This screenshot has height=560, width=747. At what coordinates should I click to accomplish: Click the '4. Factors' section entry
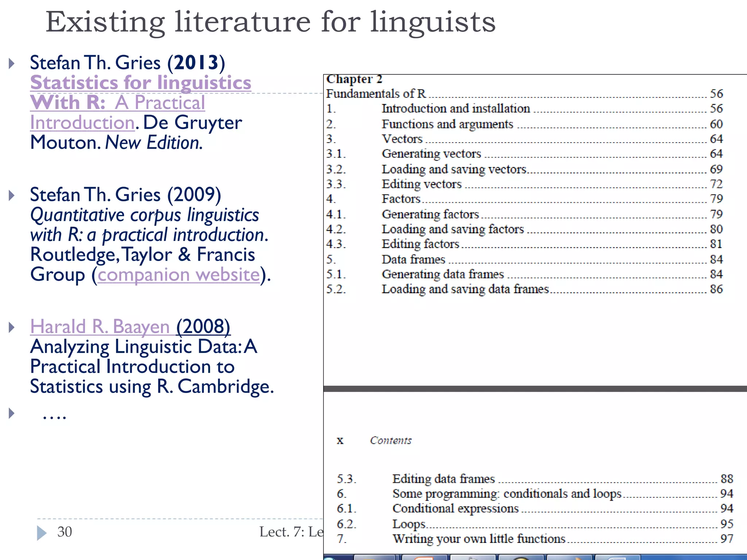(x=524, y=199)
